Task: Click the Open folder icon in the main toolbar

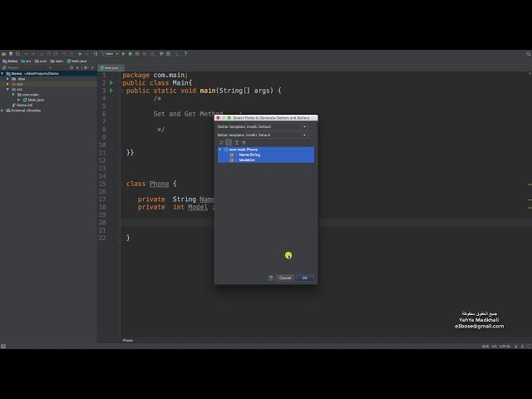Action: [3, 53]
